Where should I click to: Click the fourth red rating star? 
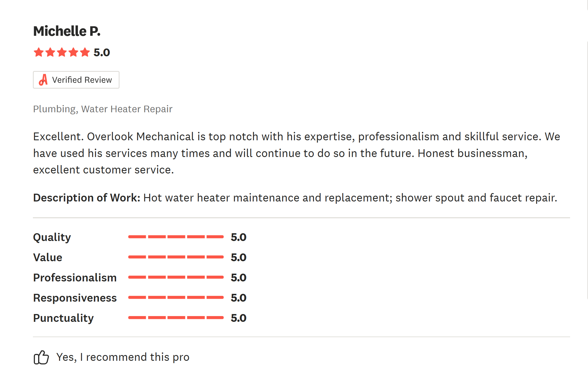tap(73, 53)
